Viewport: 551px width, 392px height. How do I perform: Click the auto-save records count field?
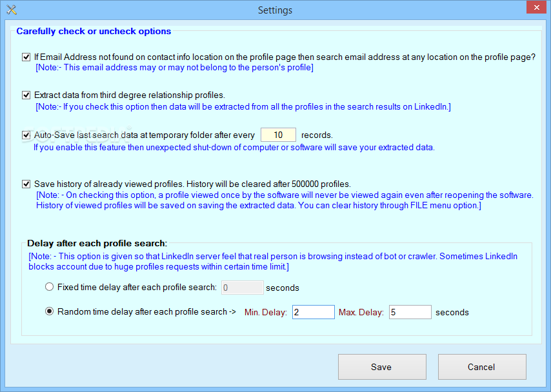(278, 135)
